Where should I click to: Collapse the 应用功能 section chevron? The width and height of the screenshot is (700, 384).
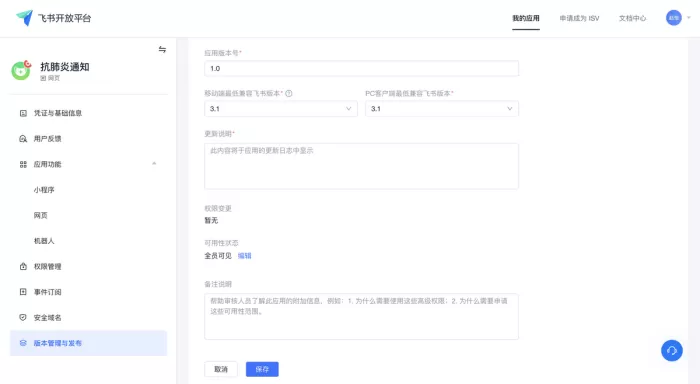click(154, 164)
